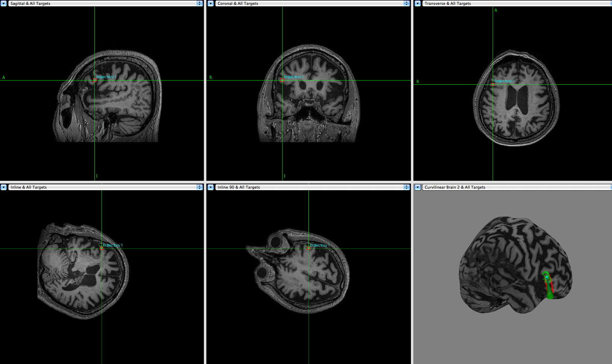Click 'Trajectory 1' label in Coronal view
This screenshot has height=364, width=612.
(x=293, y=77)
